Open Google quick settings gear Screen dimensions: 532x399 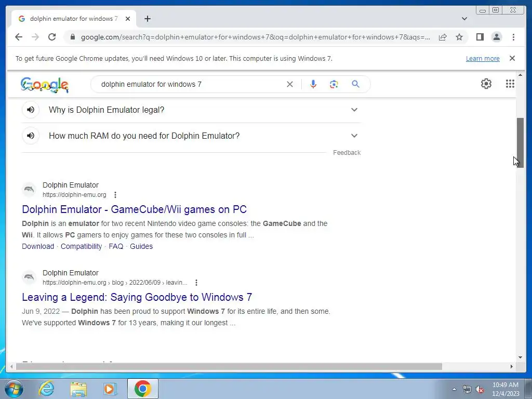pos(486,84)
